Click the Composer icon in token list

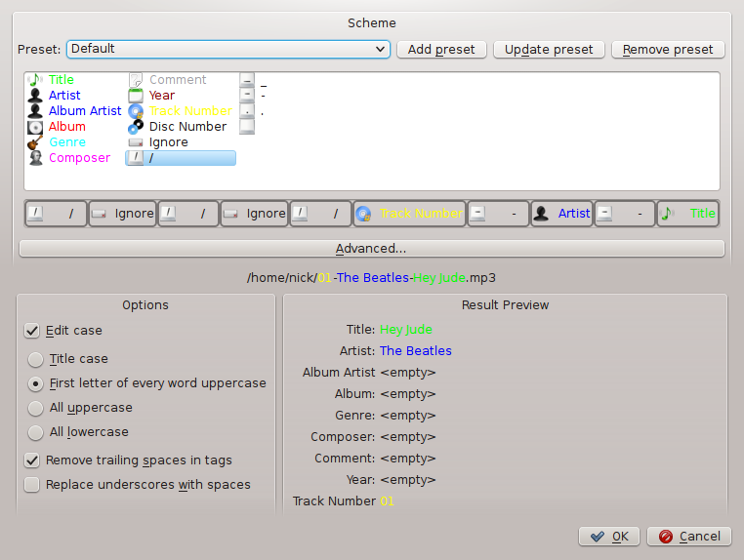coord(35,158)
